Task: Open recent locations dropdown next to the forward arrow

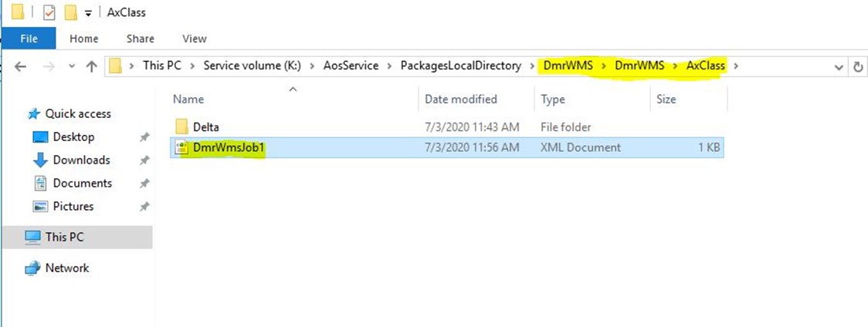Action: (x=71, y=66)
